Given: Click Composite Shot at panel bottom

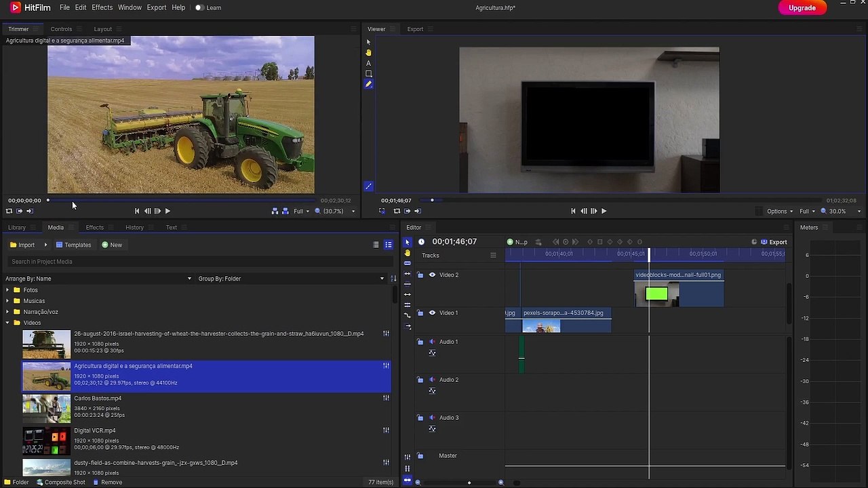Looking at the screenshot, I should [61, 483].
